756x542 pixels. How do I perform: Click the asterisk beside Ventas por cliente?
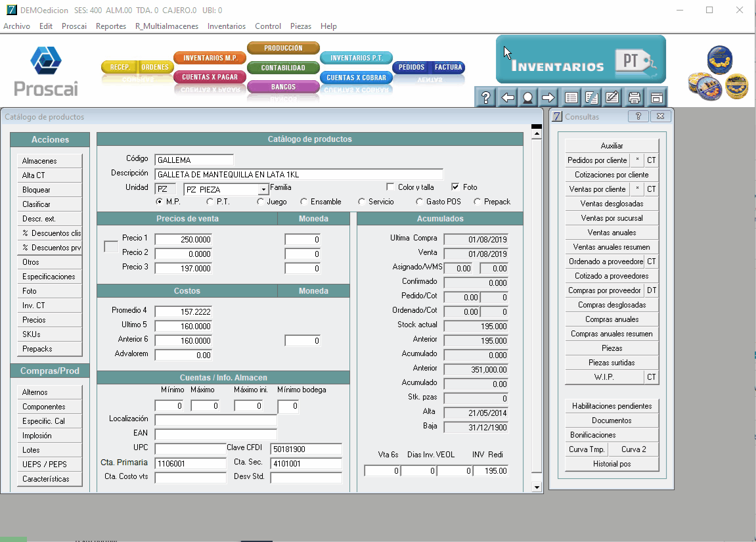pyautogui.click(x=637, y=189)
